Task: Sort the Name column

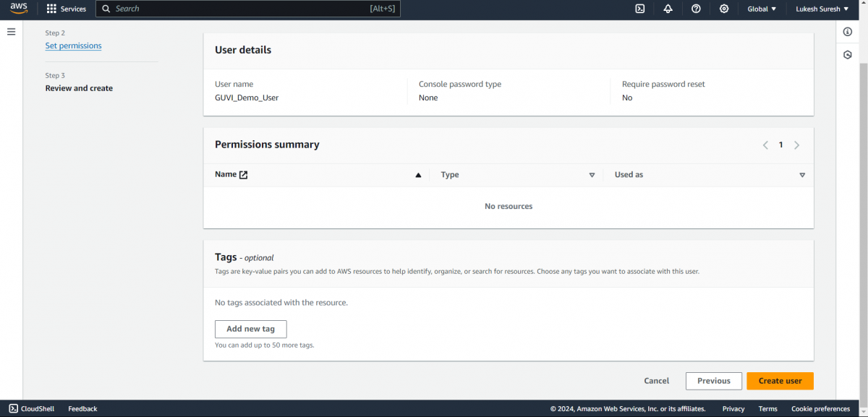Action: [x=418, y=174]
